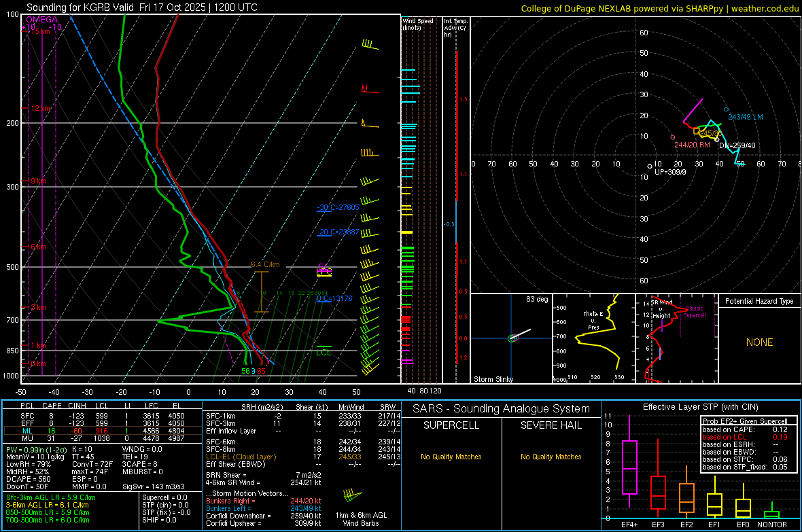Click the SEVERE HAIL column heading in SARS
802x532 pixels.
pos(551,425)
